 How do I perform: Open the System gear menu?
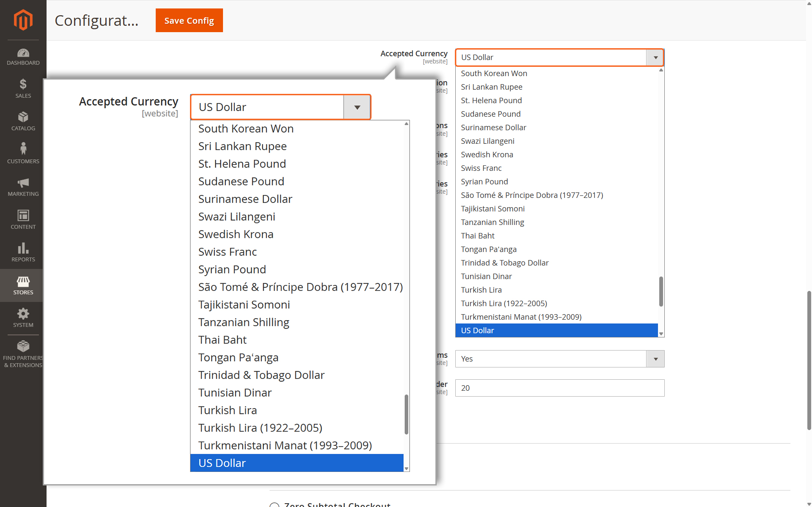coord(23,318)
